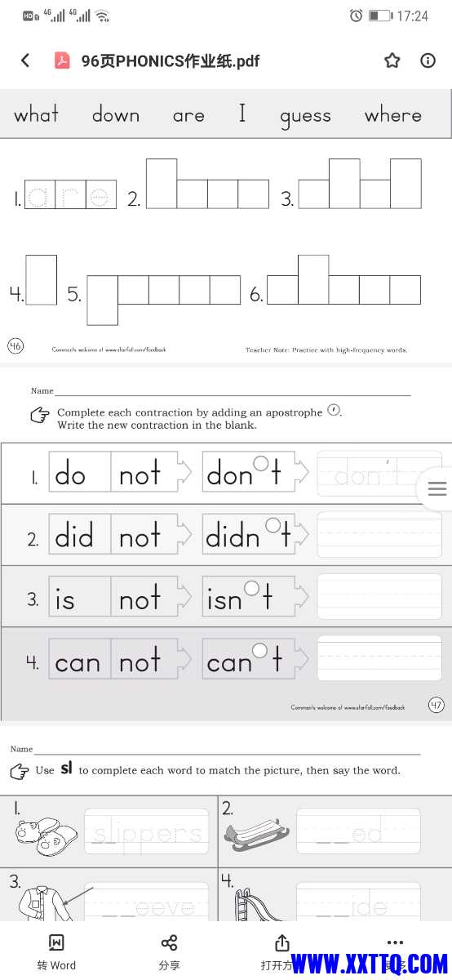Tap the 转 Word label
Viewport: 452px width, 980px height.
[56, 965]
